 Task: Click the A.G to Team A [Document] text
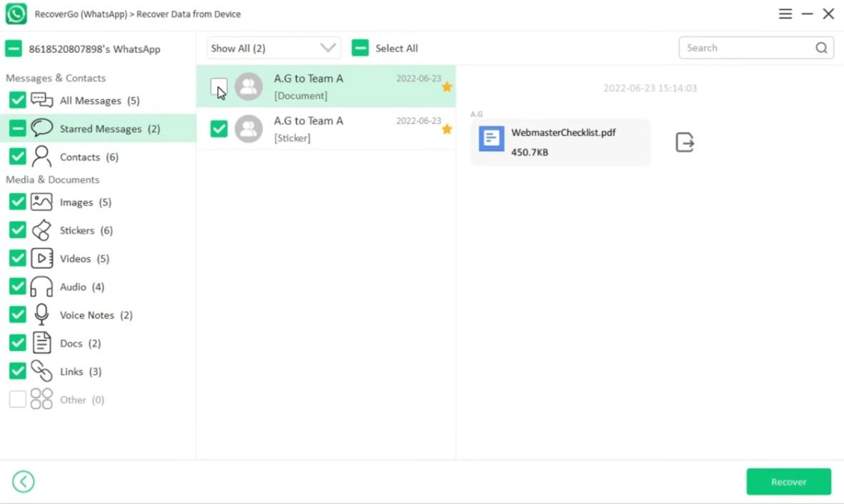pos(308,87)
